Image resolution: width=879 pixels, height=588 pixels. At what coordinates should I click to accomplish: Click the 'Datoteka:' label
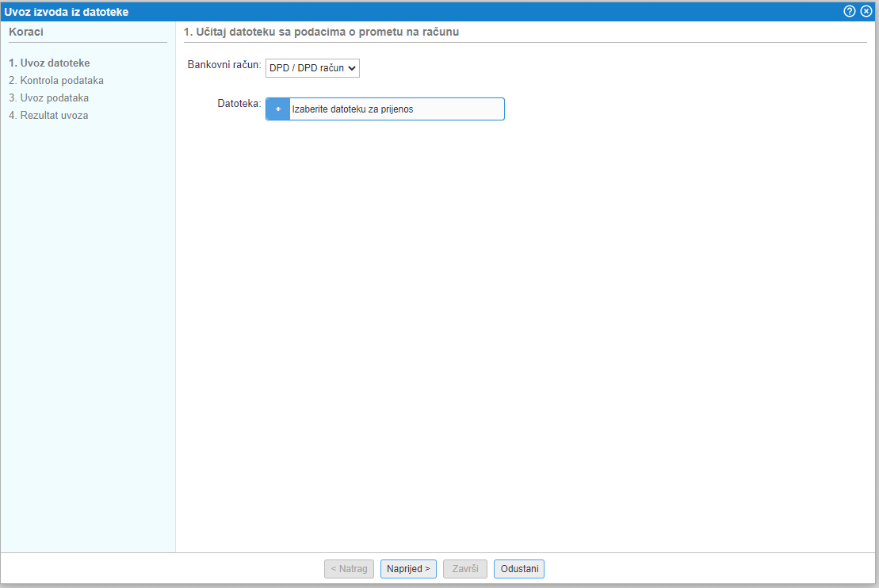239,103
